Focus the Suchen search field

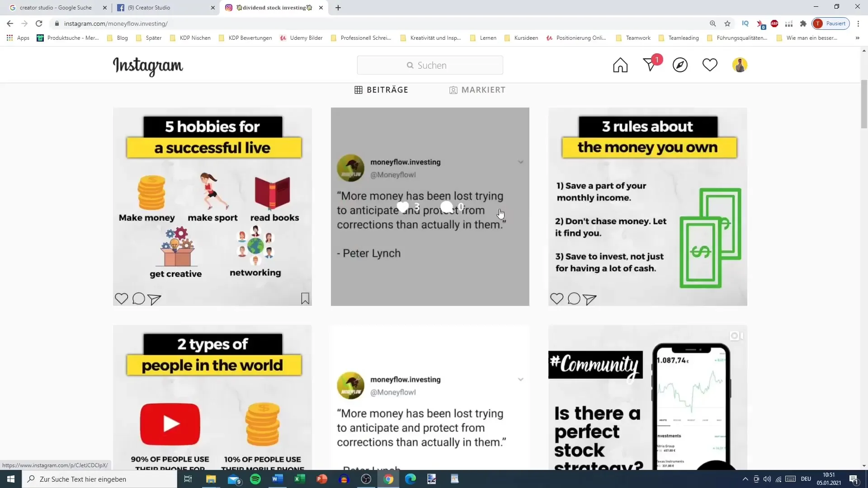pos(430,65)
